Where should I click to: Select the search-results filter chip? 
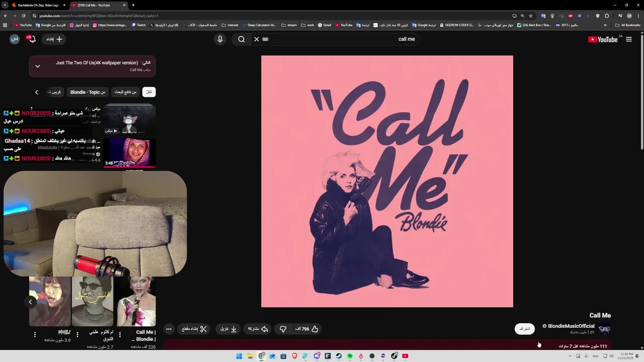pyautogui.click(x=126, y=92)
